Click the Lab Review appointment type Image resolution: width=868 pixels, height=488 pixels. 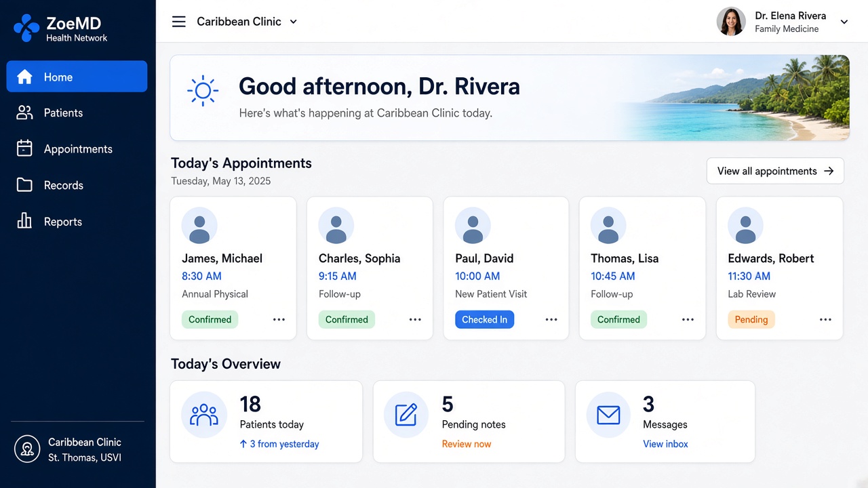pos(751,294)
